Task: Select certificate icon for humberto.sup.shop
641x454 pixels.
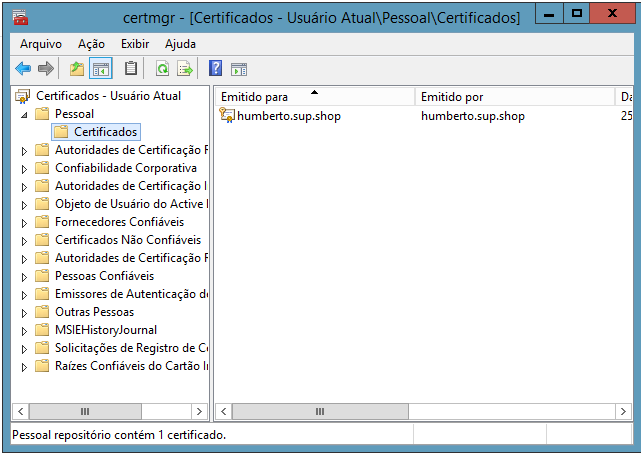Action: [x=227, y=116]
